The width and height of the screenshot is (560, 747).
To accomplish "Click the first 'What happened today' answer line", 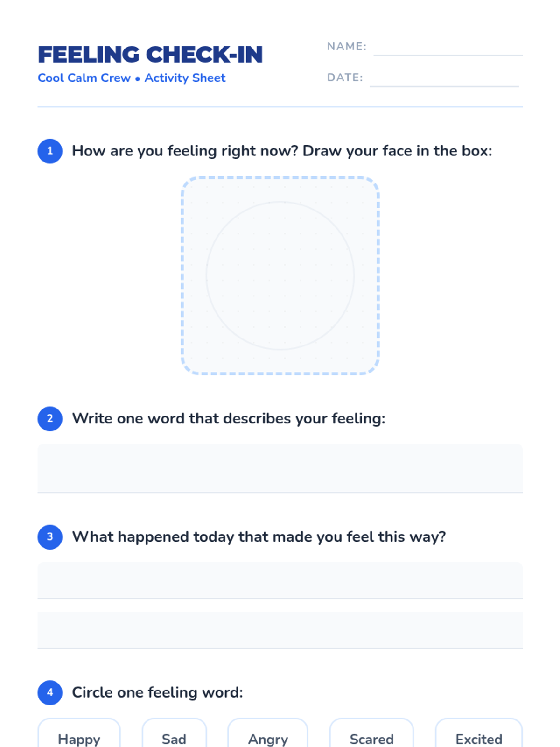I will (280, 580).
